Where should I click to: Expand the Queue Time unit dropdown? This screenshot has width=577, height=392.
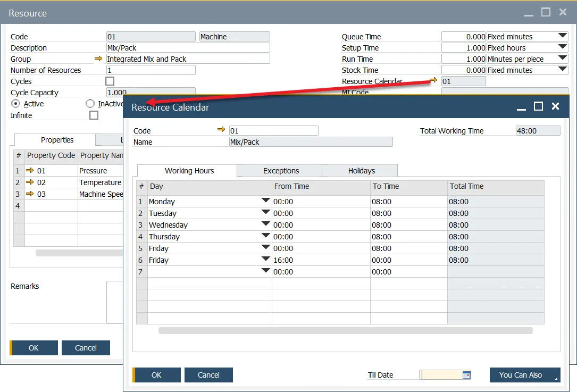[563, 36]
